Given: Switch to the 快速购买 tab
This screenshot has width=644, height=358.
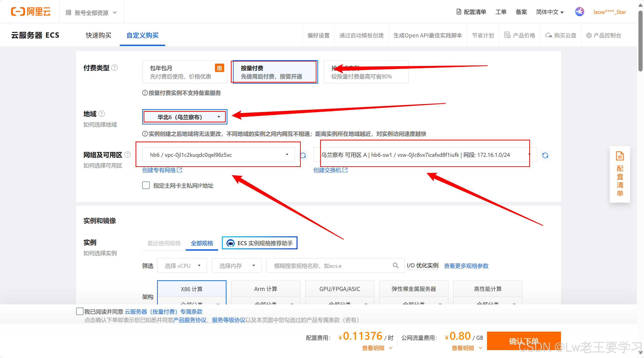Looking at the screenshot, I should [99, 35].
